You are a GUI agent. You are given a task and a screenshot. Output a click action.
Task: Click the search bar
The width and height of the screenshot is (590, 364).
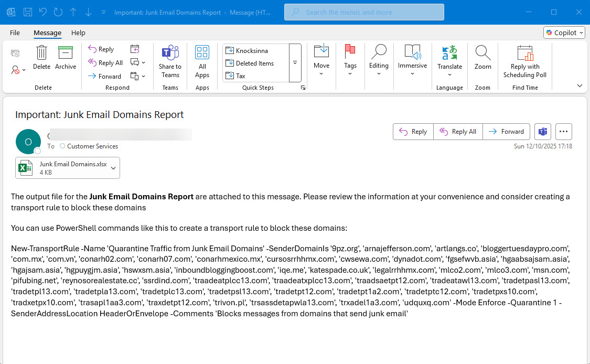(364, 12)
